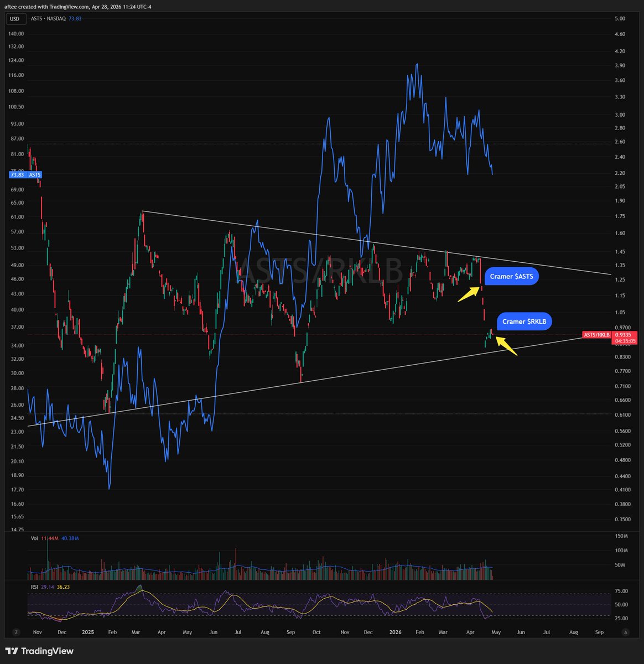Click the Z timezone button on time axis

tap(16, 632)
